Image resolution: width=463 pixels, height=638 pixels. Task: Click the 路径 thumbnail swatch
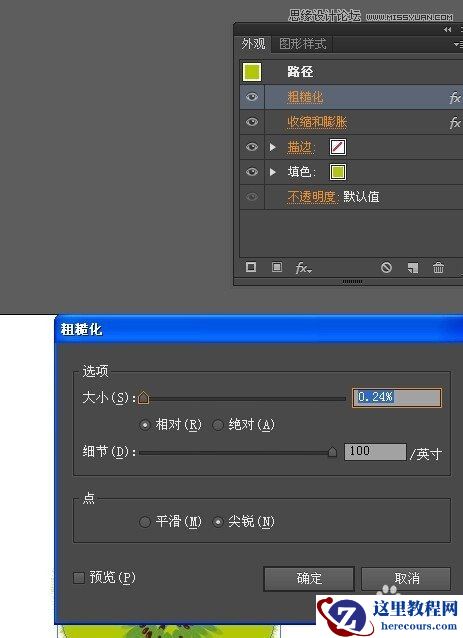pyautogui.click(x=252, y=72)
